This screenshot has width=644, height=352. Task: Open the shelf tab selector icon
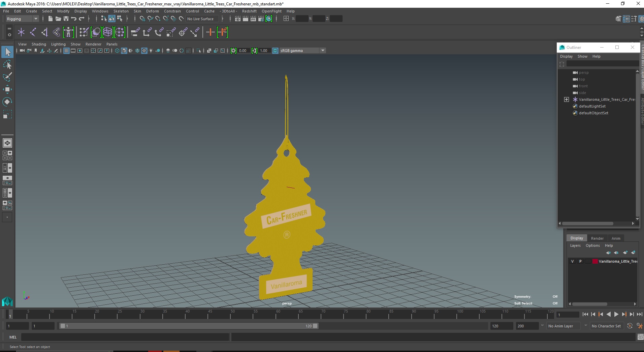(x=9, y=29)
